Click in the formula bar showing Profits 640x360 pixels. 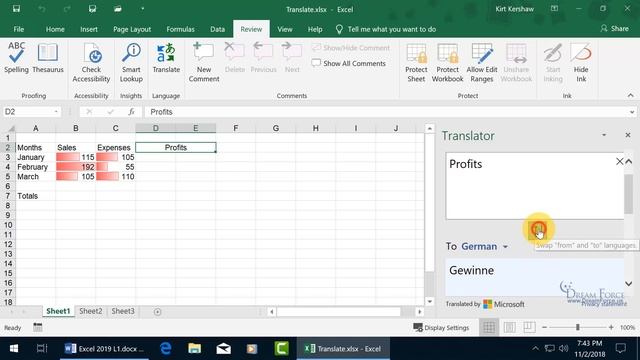click(x=385, y=112)
